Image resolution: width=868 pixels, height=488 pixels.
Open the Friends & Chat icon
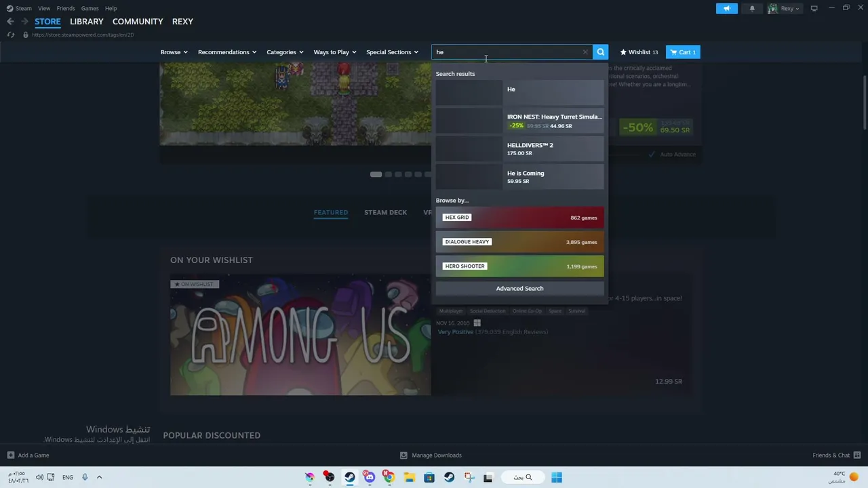point(857,455)
